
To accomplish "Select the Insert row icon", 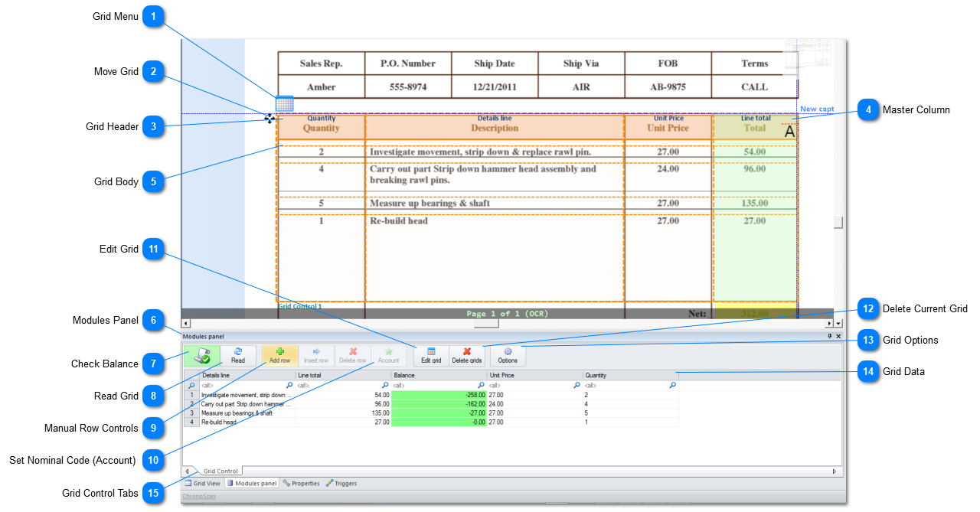I will [x=317, y=355].
